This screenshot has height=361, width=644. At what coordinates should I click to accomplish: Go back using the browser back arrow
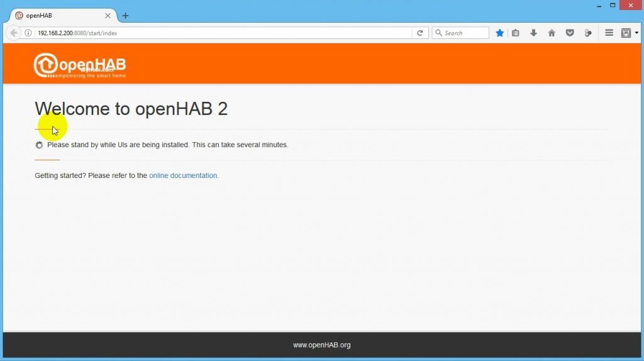pyautogui.click(x=14, y=33)
